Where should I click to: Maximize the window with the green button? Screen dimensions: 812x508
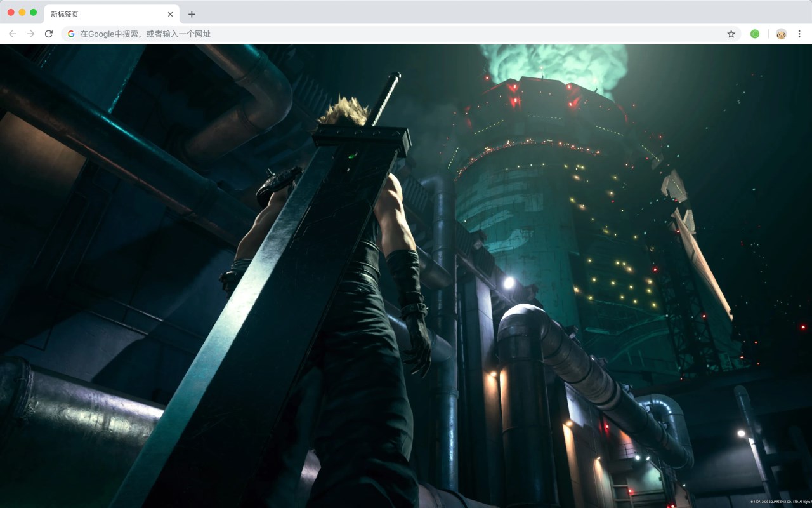point(34,13)
